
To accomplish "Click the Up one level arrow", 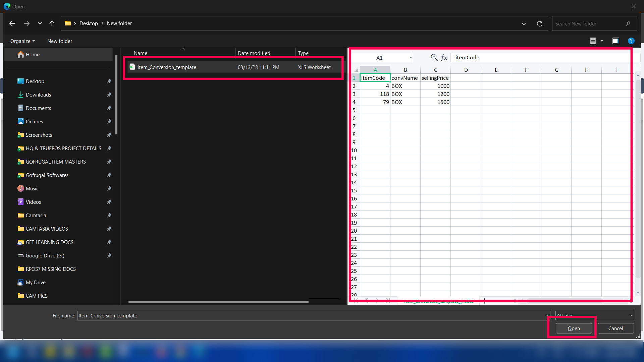I will [x=52, y=23].
